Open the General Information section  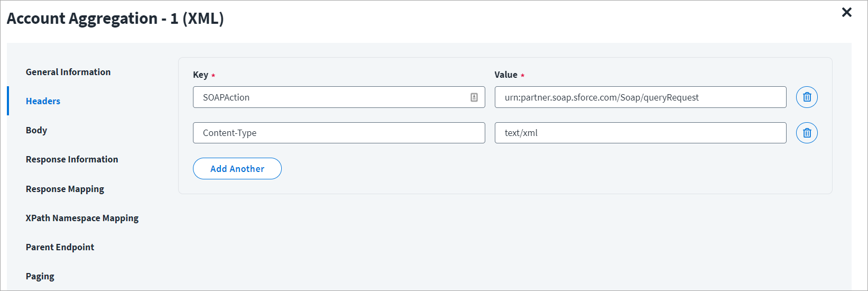click(x=68, y=72)
